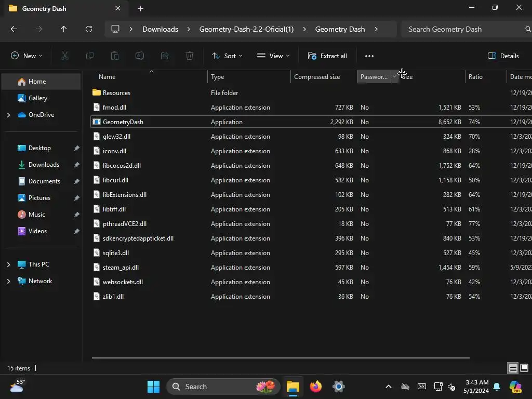Go up one folder level arrow

click(63, 29)
